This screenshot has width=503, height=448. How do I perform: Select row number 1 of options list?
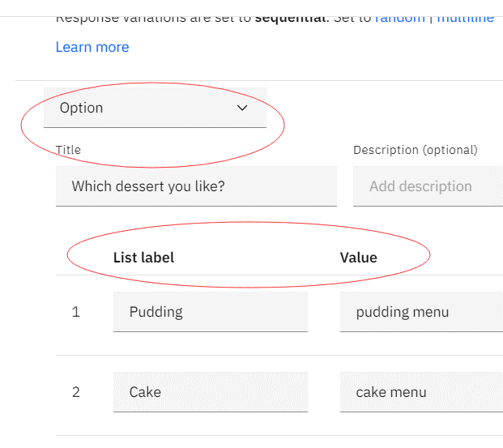point(76,312)
